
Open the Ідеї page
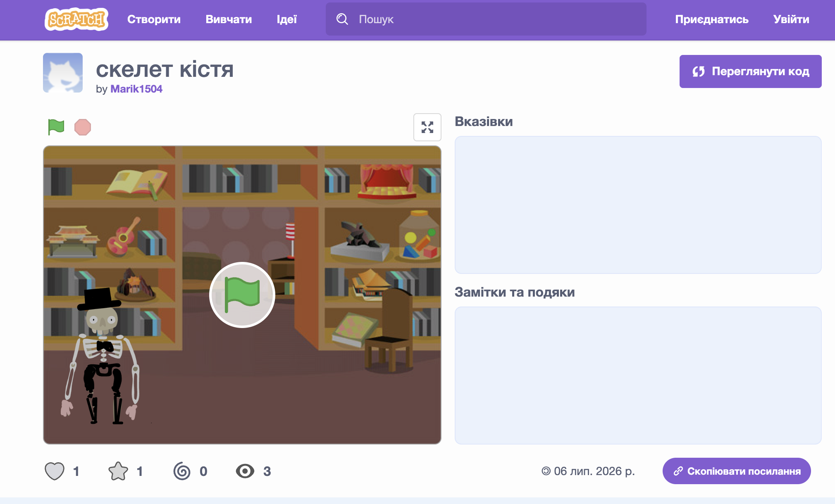pyautogui.click(x=287, y=19)
